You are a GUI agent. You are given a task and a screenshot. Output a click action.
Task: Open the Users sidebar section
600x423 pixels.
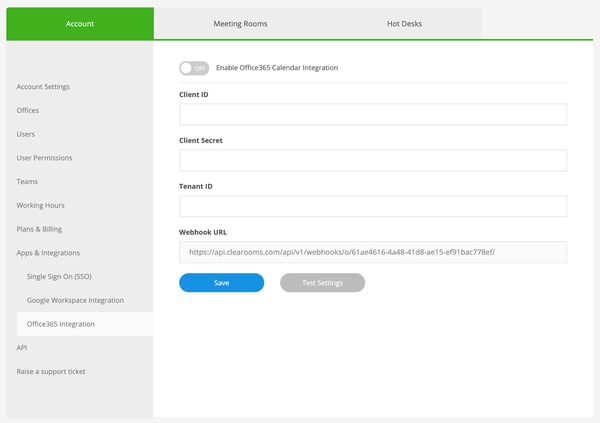26,134
